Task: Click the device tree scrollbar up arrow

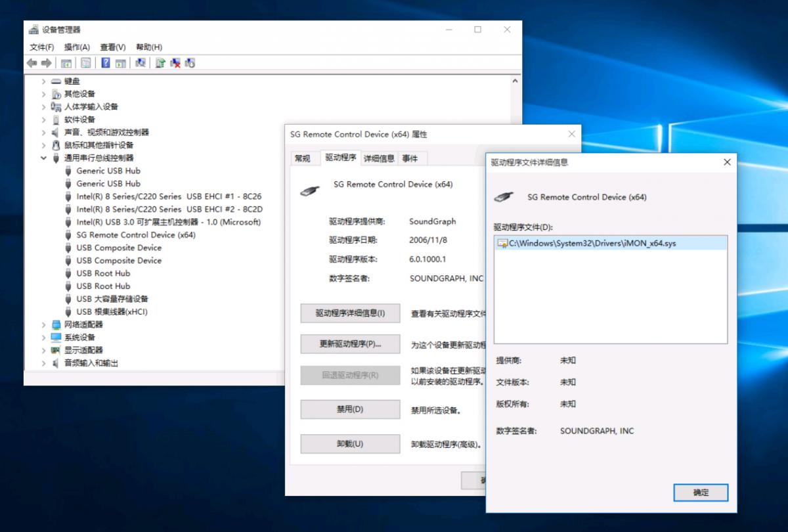Action: 515,81
